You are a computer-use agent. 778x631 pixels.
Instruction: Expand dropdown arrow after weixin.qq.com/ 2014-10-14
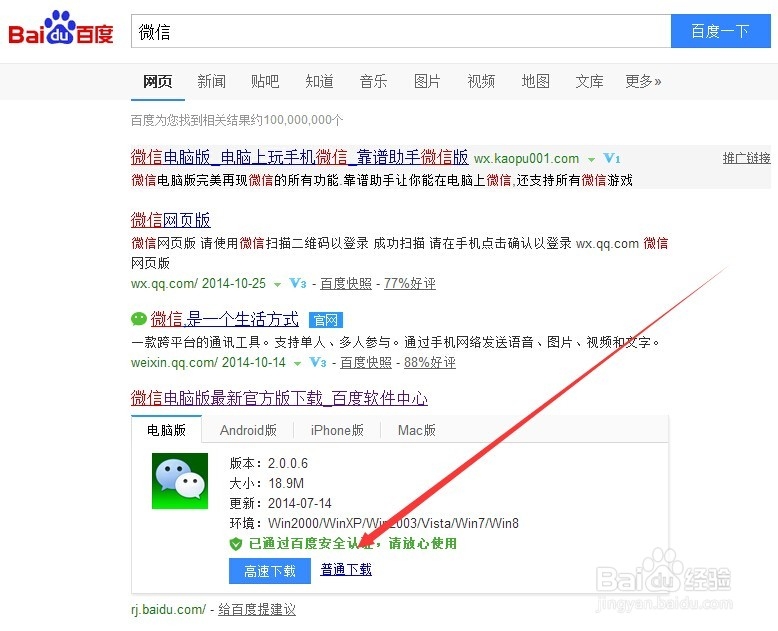coord(297,364)
